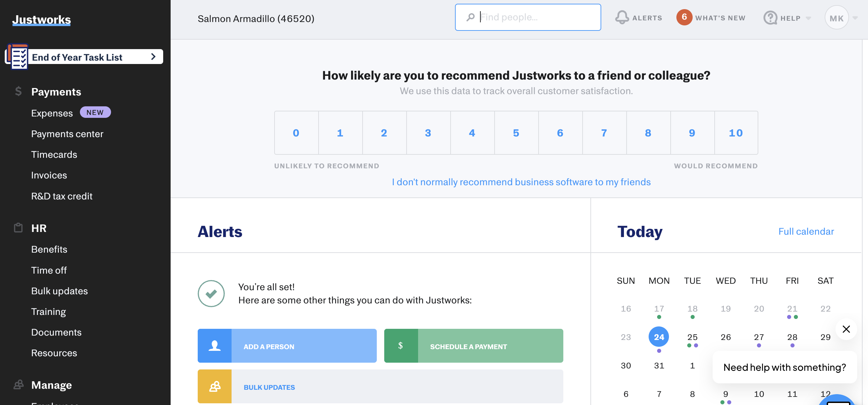Viewport: 868px width, 405px height.
Task: Select date 31 on the calendar
Action: click(659, 366)
